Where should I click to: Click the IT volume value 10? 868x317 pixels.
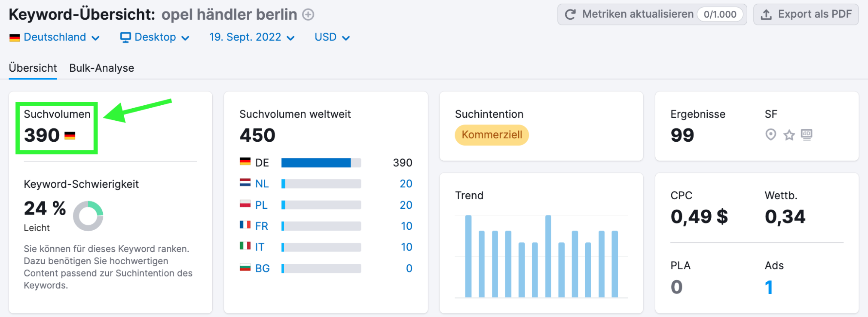(406, 247)
